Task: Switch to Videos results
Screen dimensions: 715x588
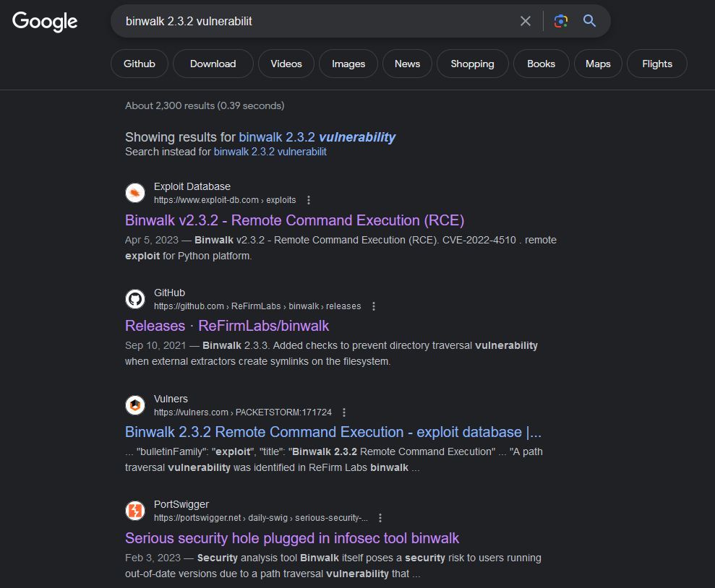Action: (286, 64)
